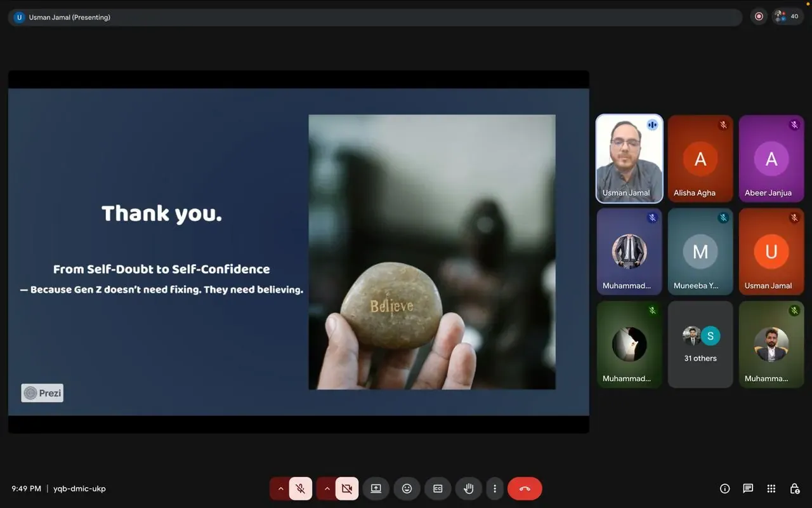Turn on the camera
This screenshot has height=508, width=812.
347,489
